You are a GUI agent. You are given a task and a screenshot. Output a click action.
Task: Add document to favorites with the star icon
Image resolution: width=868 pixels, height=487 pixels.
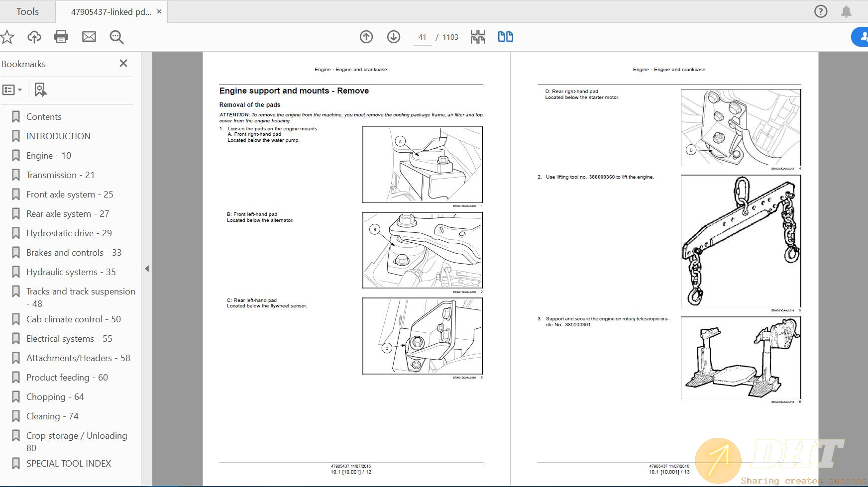coord(7,36)
